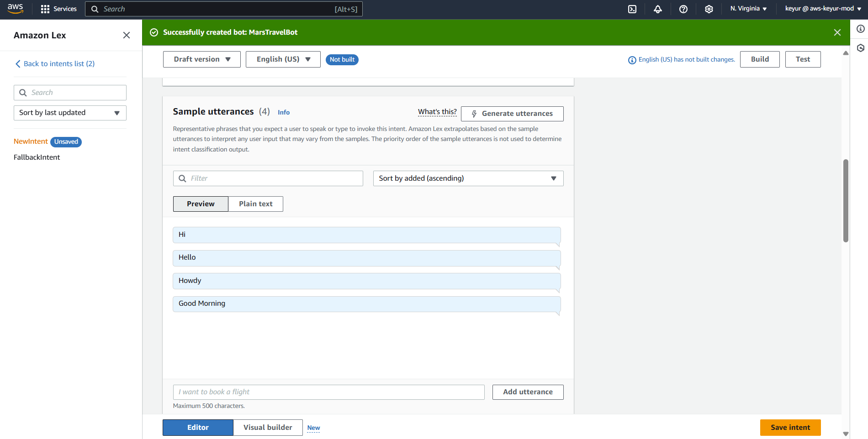Open the keyur account menu
Viewport: 868px width, 439px height.
(x=823, y=9)
